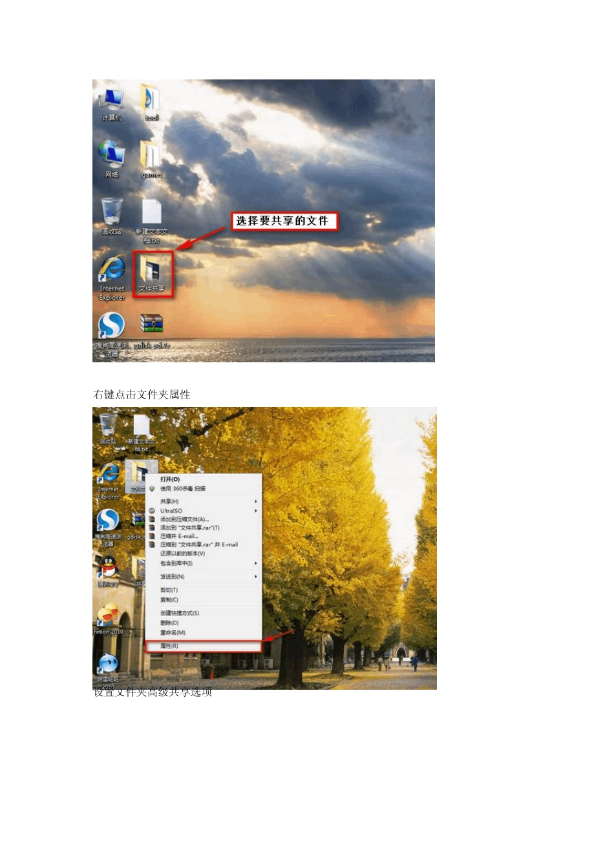Screen dimensions: 614x868
Task: Open the Sogou browser icon in lower screenshot
Action: (107, 526)
